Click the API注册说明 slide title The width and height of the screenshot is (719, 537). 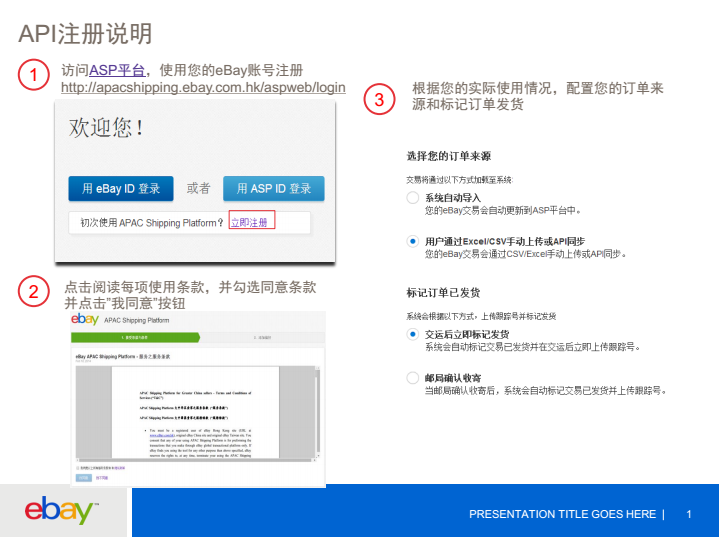[x=85, y=33]
